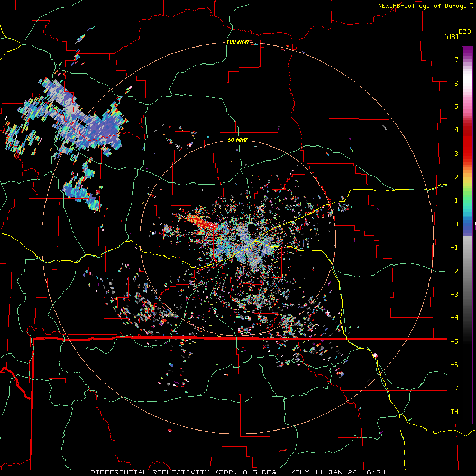The image size is (476, 476).
Task: Click the "4" tick on color scale
Action: pyautogui.click(x=456, y=130)
